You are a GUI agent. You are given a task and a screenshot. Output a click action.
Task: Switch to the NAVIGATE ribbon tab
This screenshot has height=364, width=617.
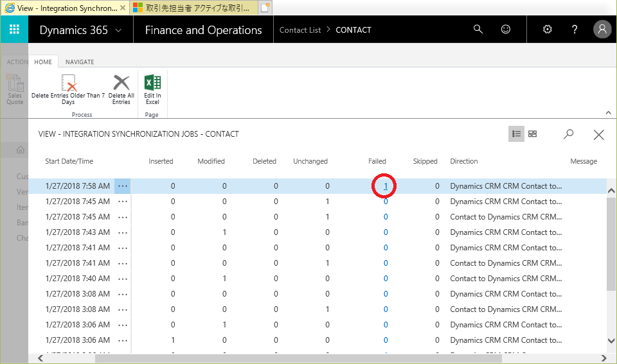(80, 62)
